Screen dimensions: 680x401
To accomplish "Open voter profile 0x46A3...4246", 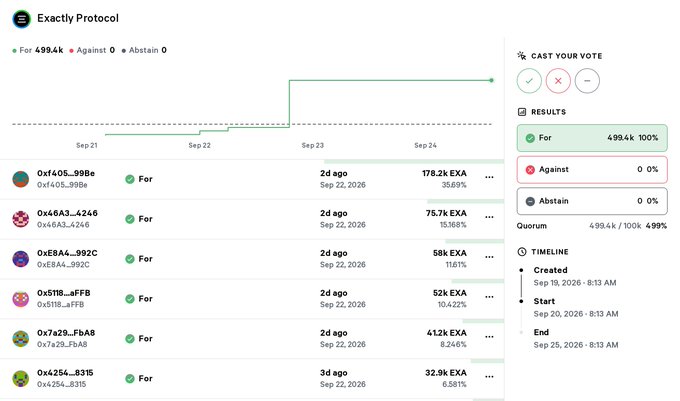I will click(67, 213).
